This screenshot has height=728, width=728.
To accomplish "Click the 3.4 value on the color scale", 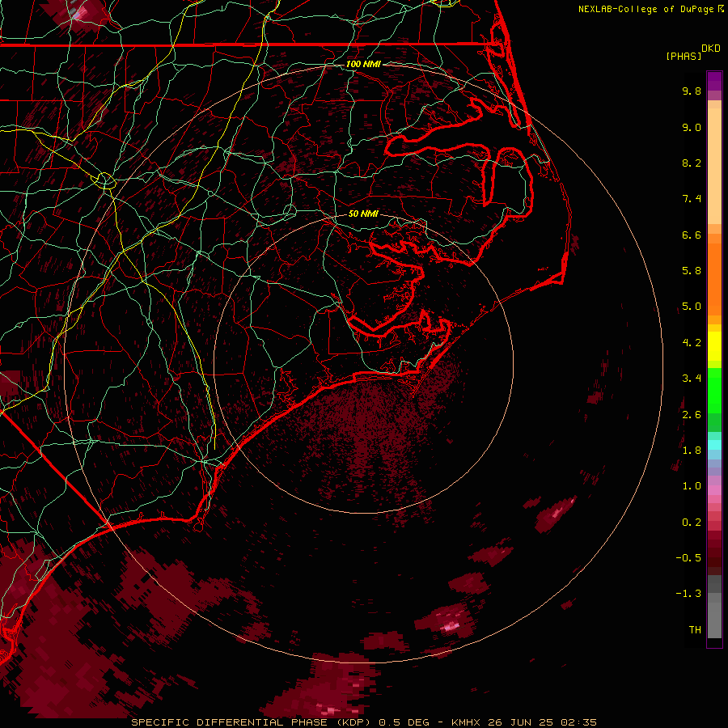I will click(x=692, y=379).
